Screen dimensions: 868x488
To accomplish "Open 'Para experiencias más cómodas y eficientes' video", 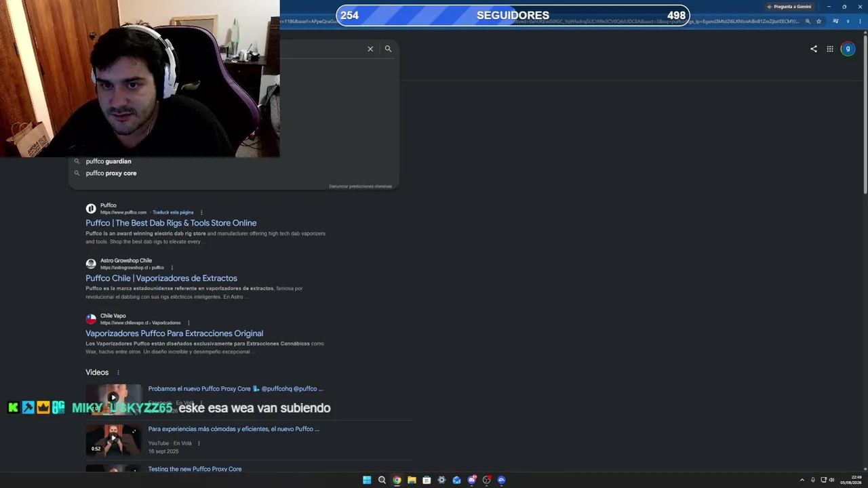I will click(x=234, y=429).
